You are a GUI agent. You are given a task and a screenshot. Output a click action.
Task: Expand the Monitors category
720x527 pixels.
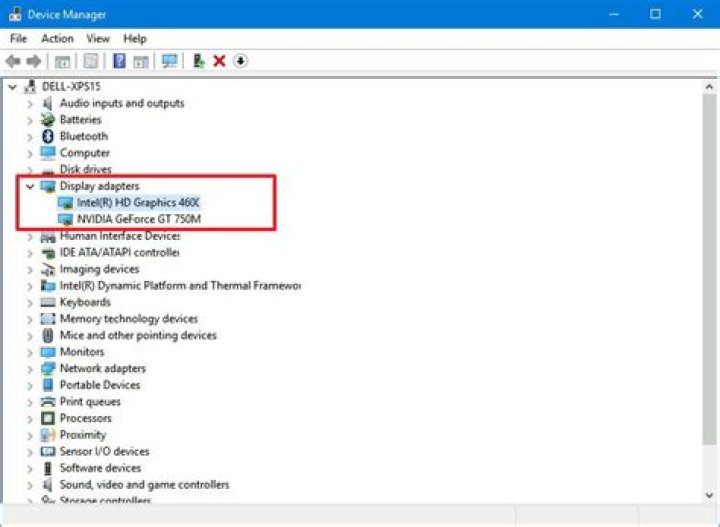tap(30, 353)
